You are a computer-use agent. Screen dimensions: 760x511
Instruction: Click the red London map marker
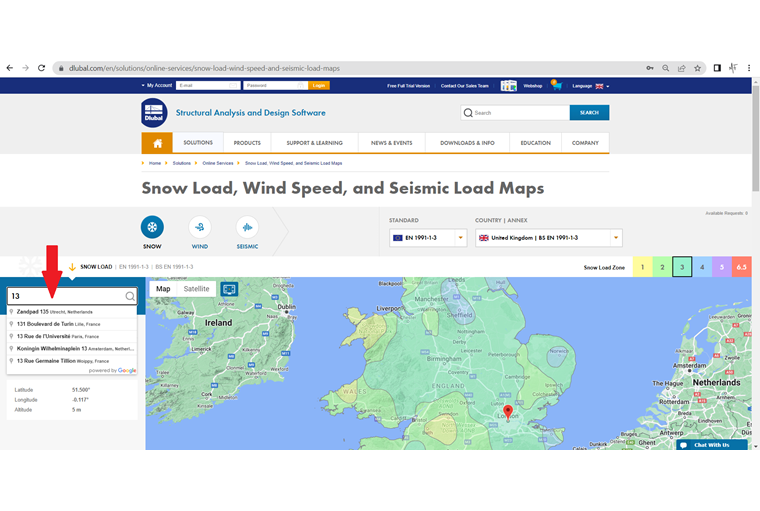(x=507, y=412)
